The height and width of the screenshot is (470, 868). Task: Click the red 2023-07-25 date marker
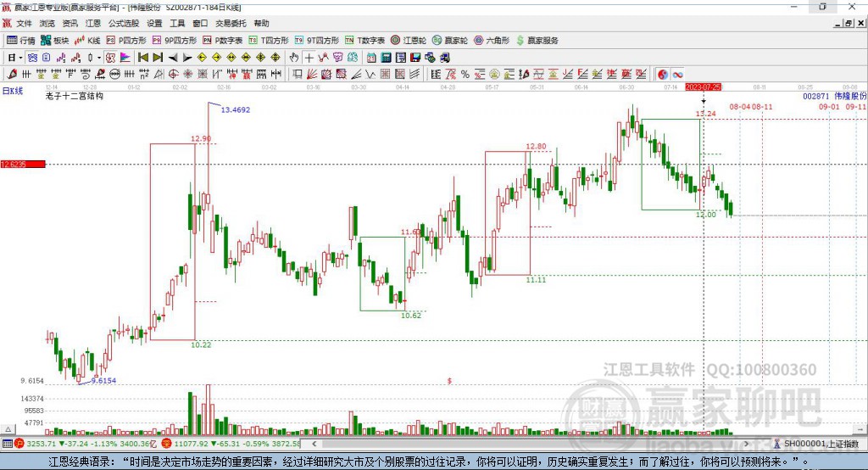coord(703,87)
